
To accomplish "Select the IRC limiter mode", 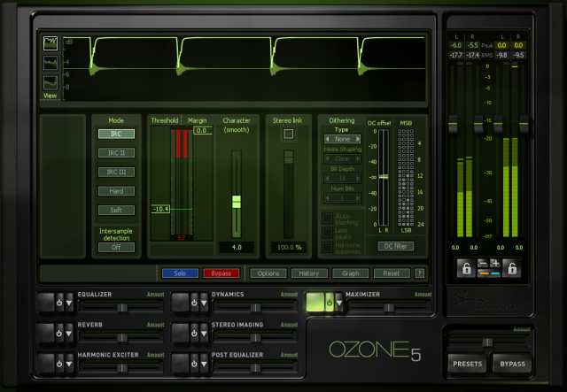I will click(x=116, y=134).
